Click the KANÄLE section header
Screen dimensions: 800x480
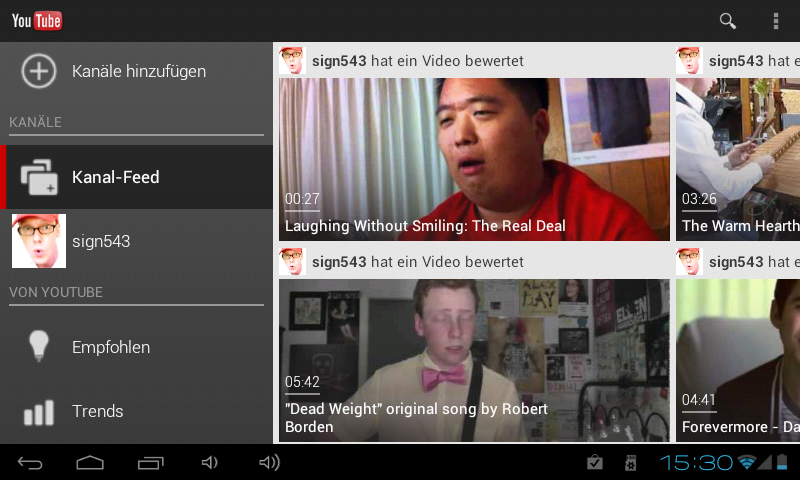click(35, 122)
